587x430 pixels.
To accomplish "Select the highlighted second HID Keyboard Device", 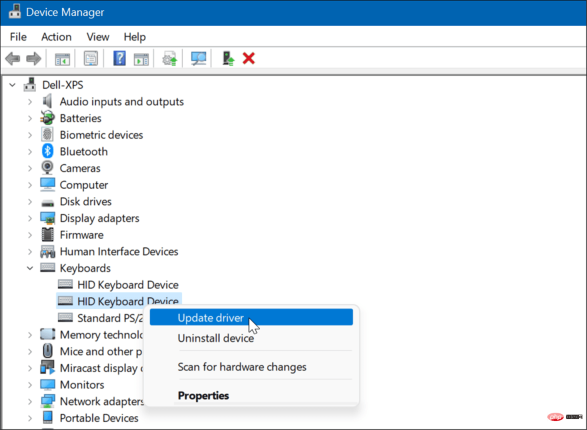I will pyautogui.click(x=128, y=301).
